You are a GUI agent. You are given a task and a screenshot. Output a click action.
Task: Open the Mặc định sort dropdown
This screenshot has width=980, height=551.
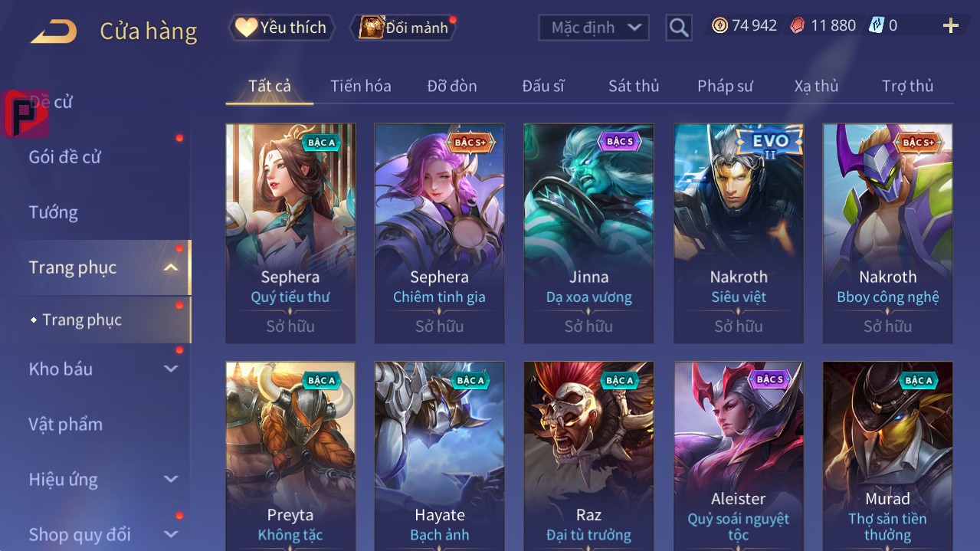(594, 28)
